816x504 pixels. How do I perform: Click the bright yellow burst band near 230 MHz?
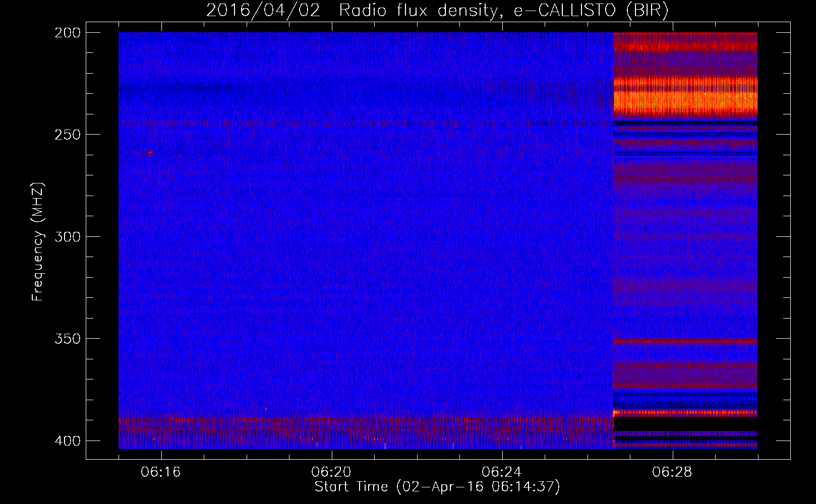[685, 97]
